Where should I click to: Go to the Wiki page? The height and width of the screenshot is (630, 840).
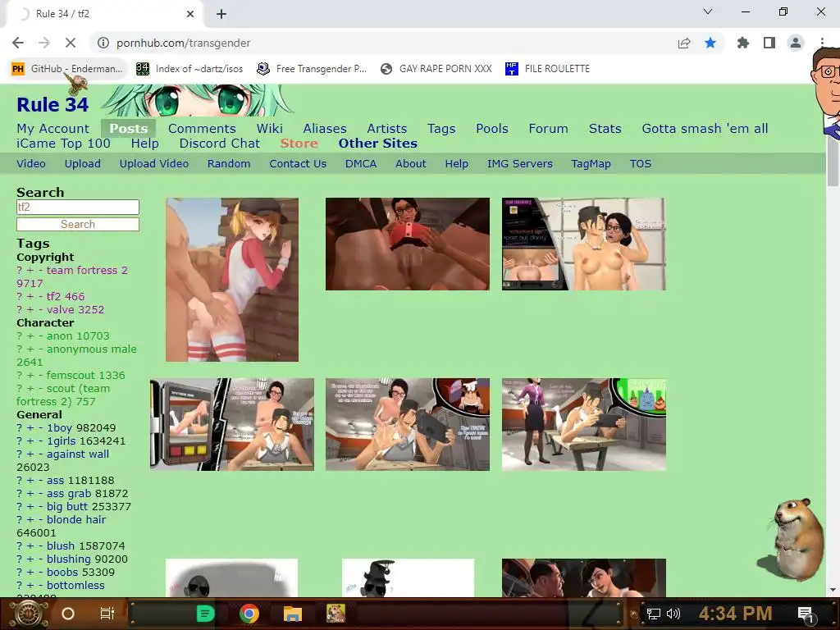click(269, 129)
